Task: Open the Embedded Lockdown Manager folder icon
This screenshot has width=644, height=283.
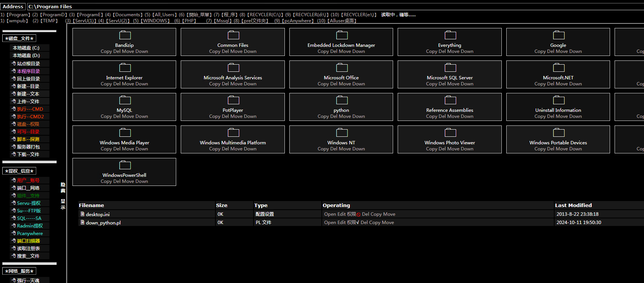Action: tap(342, 36)
